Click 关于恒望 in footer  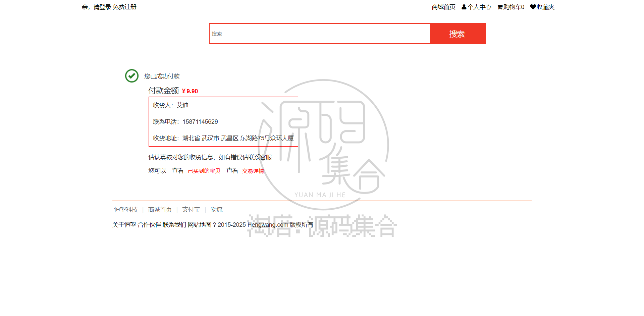click(124, 225)
